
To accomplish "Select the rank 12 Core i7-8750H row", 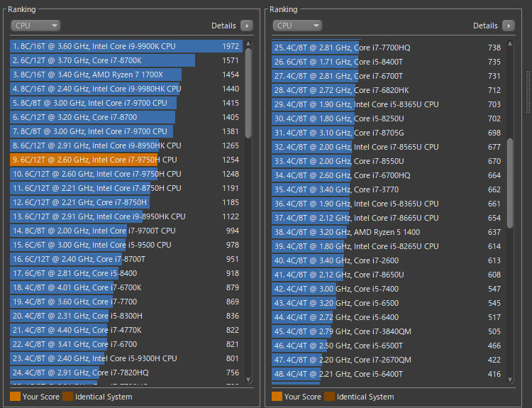I will pos(126,202).
